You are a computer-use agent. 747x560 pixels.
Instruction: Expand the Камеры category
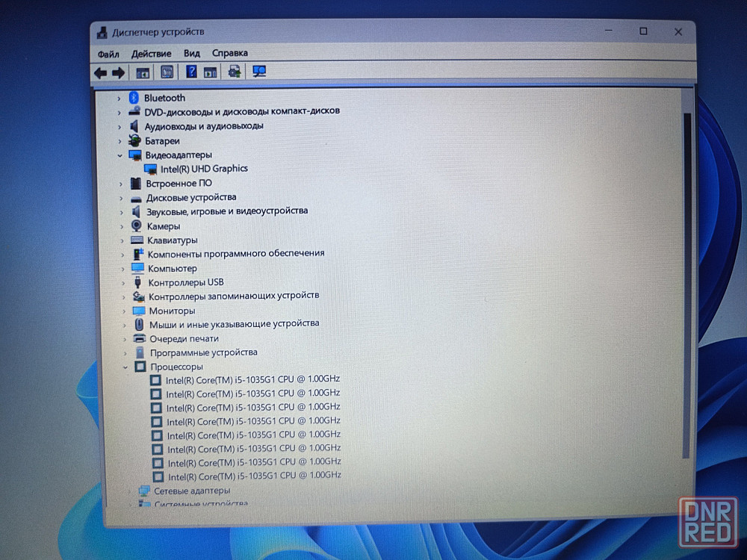pyautogui.click(x=122, y=227)
